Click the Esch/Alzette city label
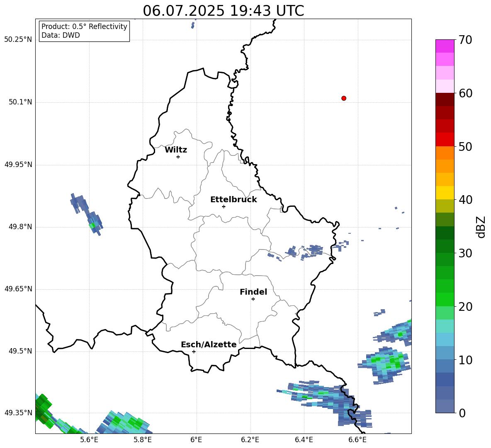This screenshot has height=448, width=491. [x=209, y=344]
